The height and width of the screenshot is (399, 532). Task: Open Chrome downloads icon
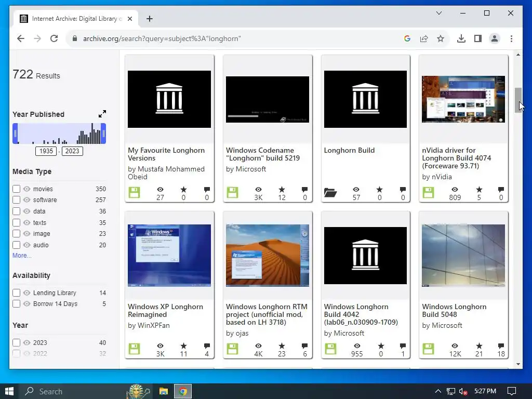[461, 38]
